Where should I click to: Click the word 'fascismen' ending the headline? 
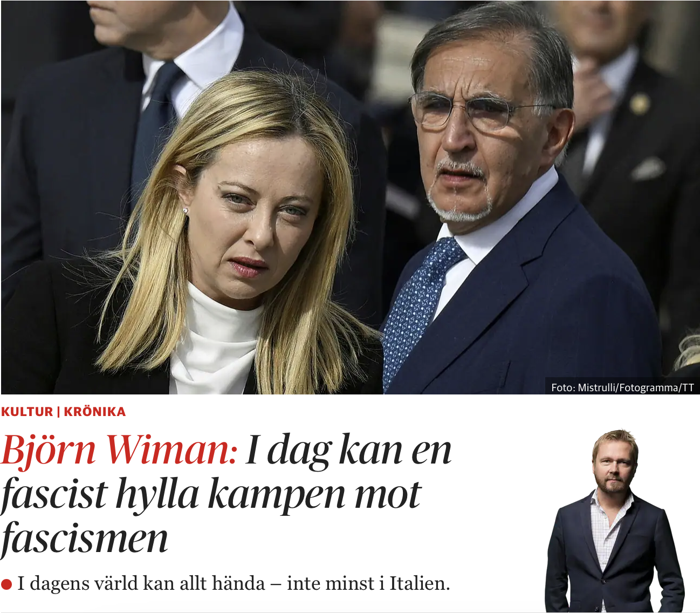pyautogui.click(x=85, y=539)
